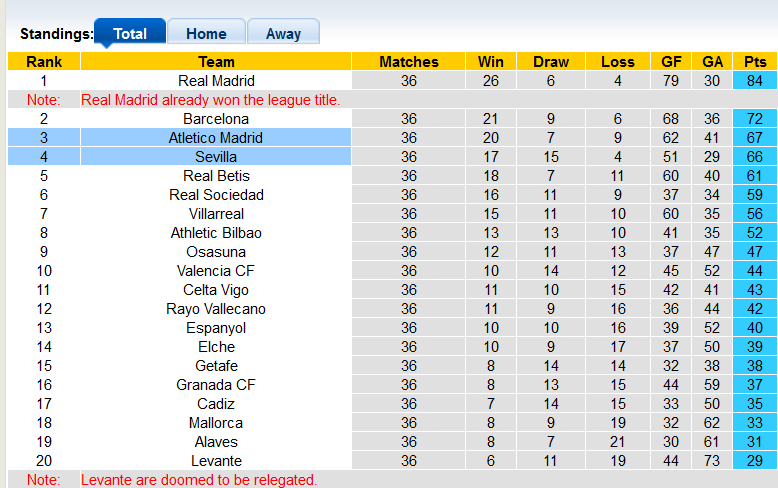Open Athletic Bilbao team page
This screenshot has width=778, height=488.
(216, 233)
